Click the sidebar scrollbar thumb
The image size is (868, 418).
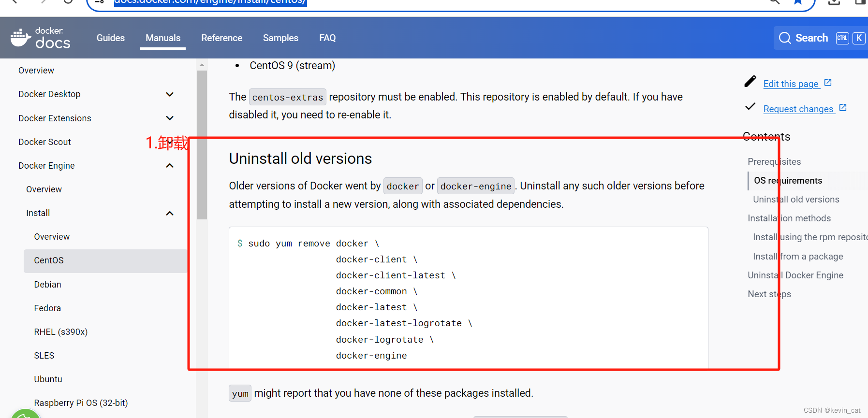coord(202,145)
